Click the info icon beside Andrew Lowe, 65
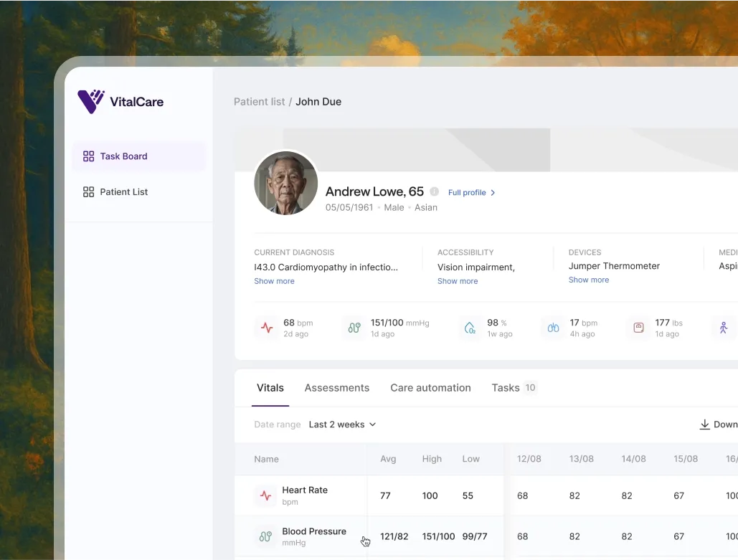This screenshot has height=560, width=738. pos(435,191)
